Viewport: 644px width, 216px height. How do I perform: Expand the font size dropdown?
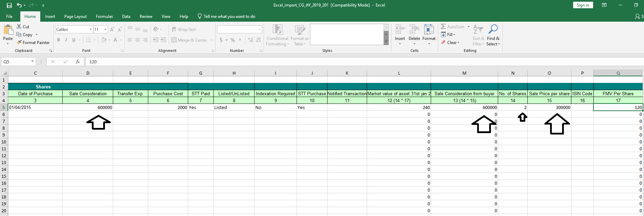coord(105,30)
